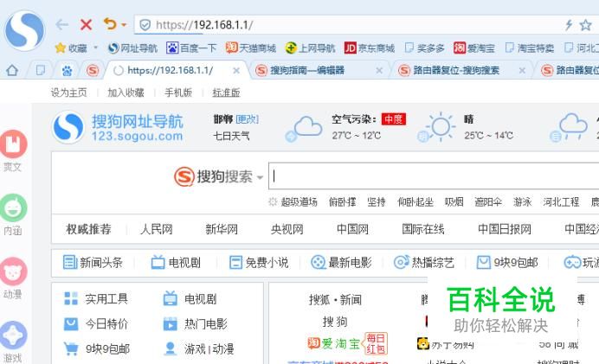The height and width of the screenshot is (364, 599).
Task: Open 新闻头条 category
Action: pos(93,263)
